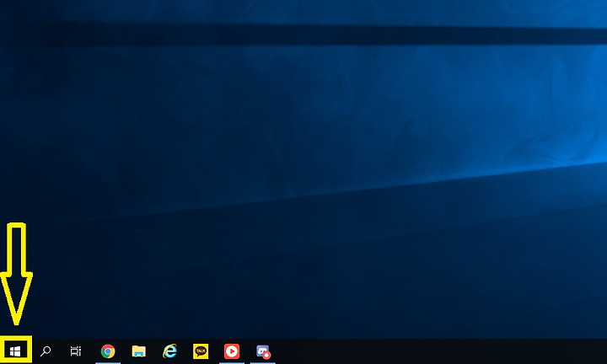Launch Internet Explorer from taskbar
The height and width of the screenshot is (364, 607).
click(169, 351)
